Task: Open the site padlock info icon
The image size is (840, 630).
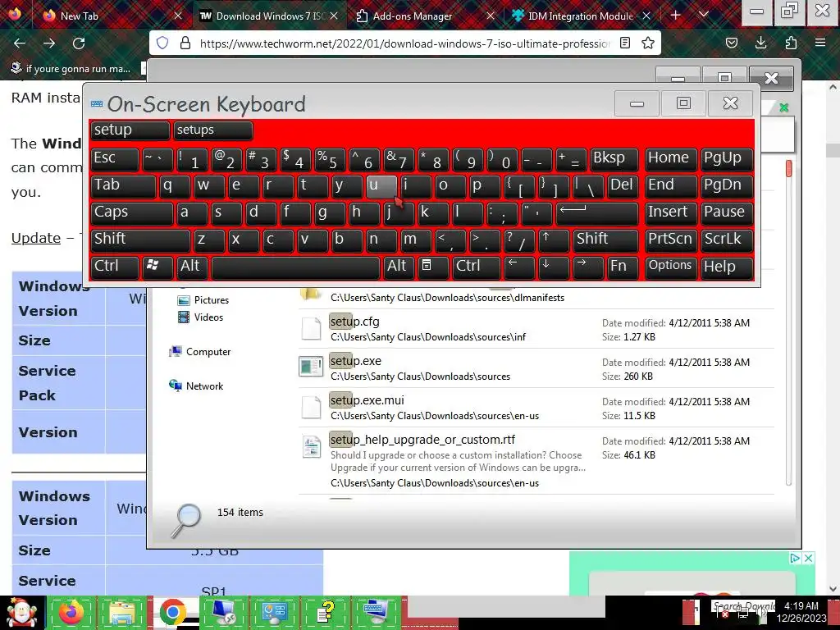Action: [x=185, y=43]
